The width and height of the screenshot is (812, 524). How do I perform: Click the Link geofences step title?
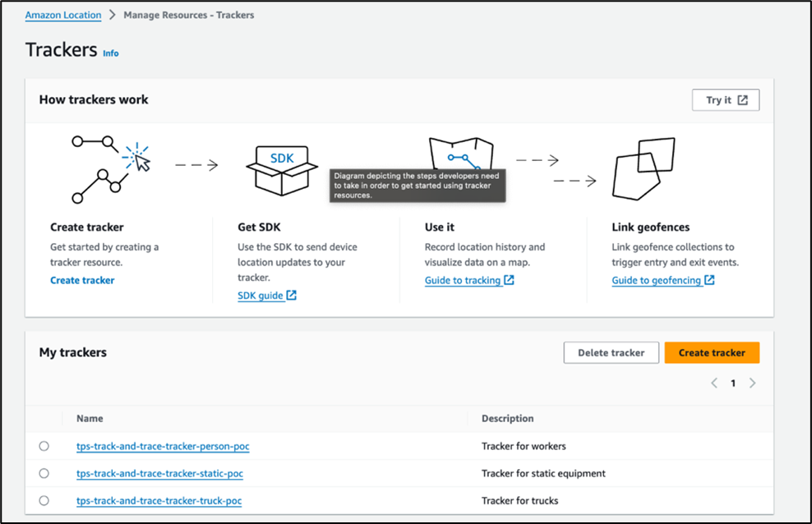pos(650,227)
